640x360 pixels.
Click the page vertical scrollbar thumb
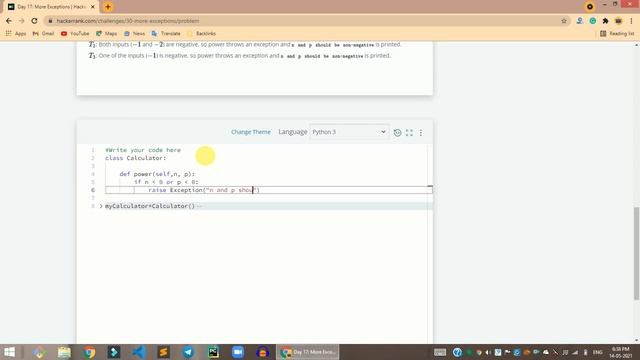(636, 253)
